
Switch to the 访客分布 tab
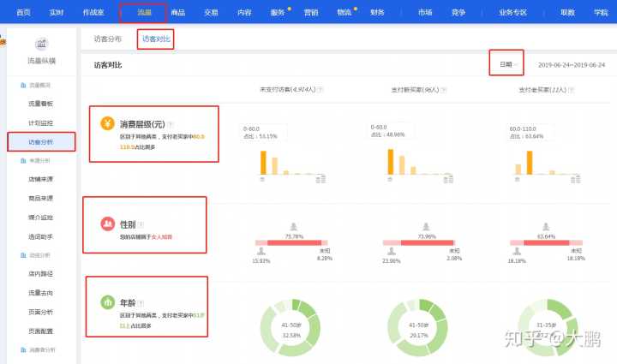[x=108, y=39]
